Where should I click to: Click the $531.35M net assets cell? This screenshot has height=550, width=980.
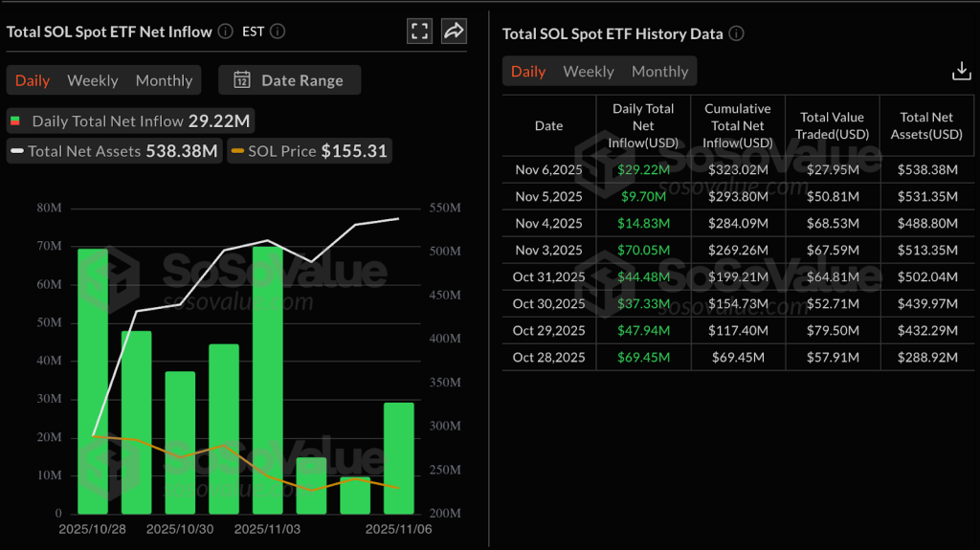point(927,196)
